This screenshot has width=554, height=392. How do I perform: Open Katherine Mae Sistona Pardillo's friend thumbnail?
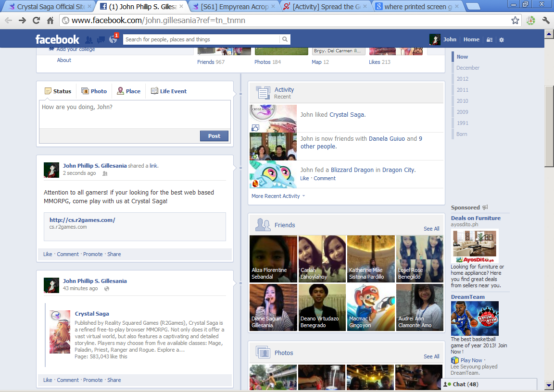(x=371, y=258)
